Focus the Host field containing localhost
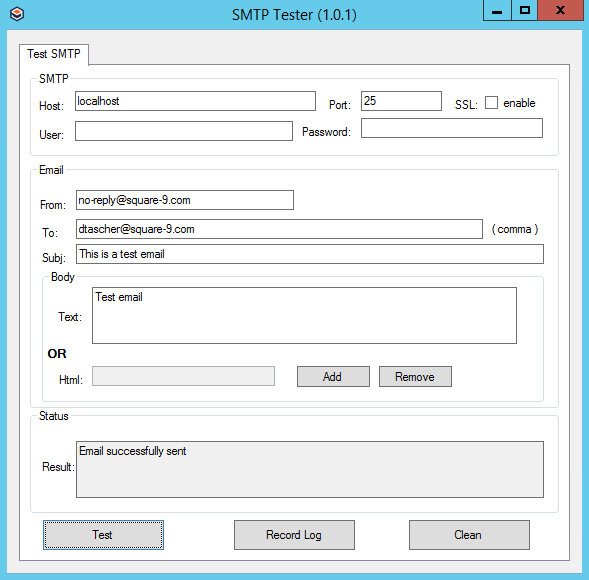The image size is (589, 580). coord(195,101)
